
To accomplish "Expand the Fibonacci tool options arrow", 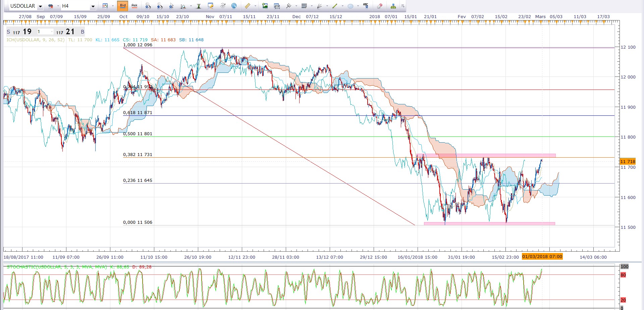I will pyautogui.click(x=312, y=6).
